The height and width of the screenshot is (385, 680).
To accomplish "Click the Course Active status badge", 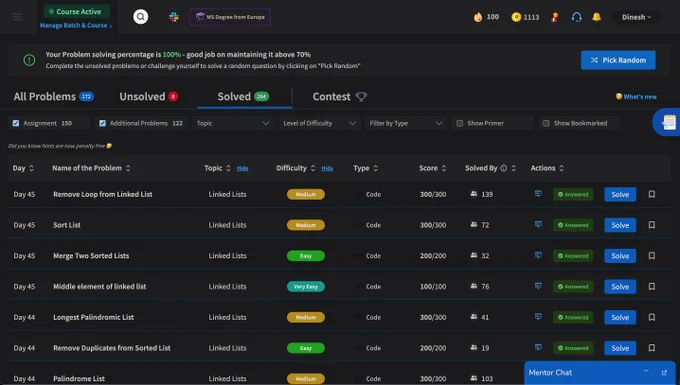I will point(77,11).
